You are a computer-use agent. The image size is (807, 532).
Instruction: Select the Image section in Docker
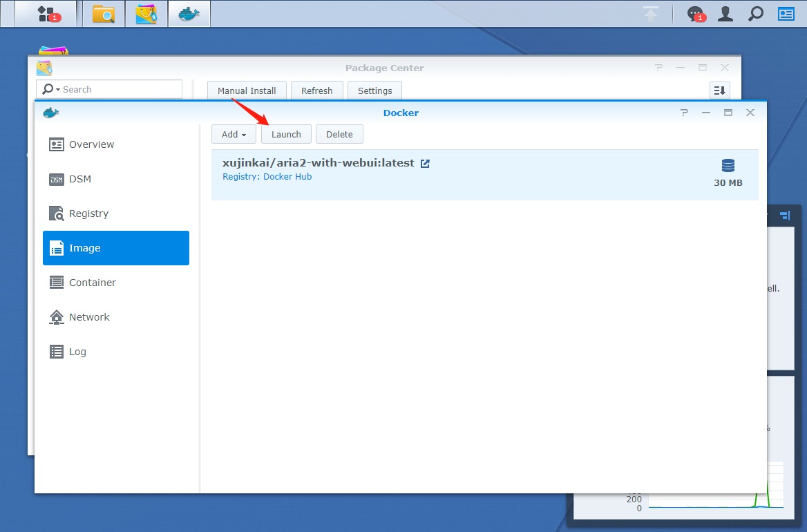[116, 248]
